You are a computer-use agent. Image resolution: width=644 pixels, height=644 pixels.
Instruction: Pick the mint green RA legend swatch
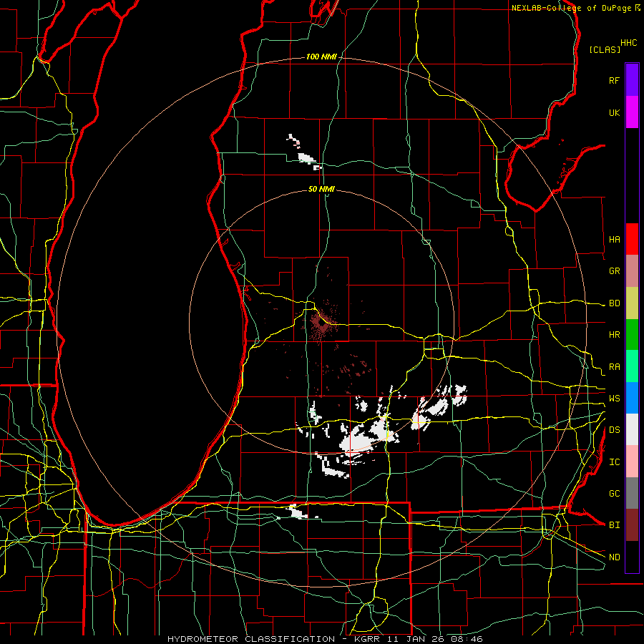tap(632, 366)
